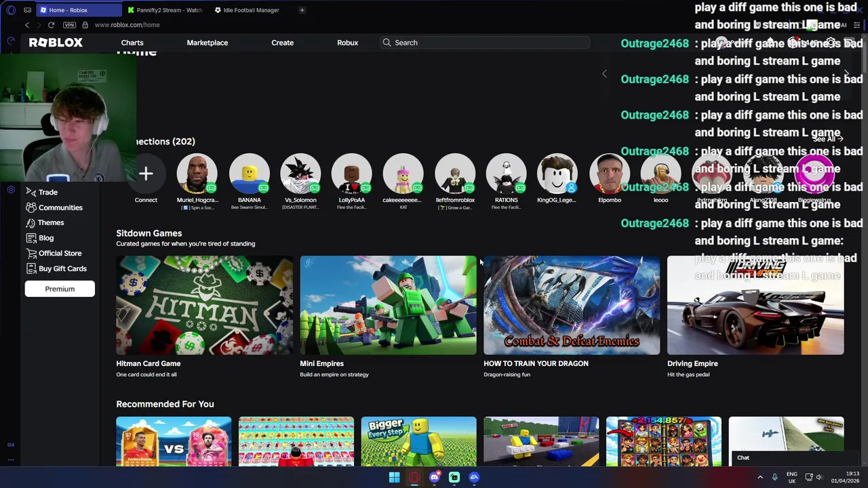Open the Official Store cart icon
This screenshot has width=868, height=488.
[31, 253]
